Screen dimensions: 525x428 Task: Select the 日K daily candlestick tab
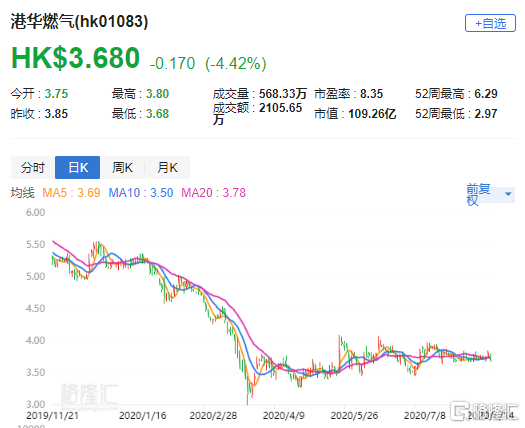[x=78, y=167]
